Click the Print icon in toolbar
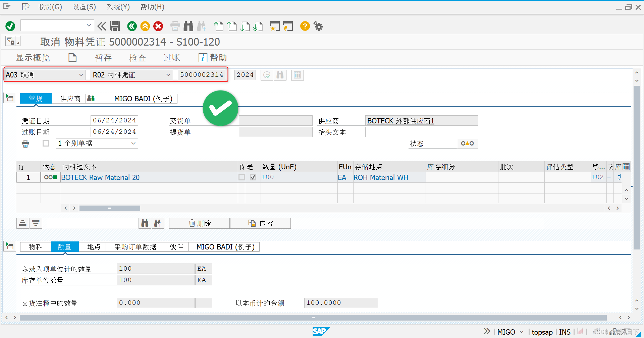This screenshot has height=338, width=644. click(x=175, y=26)
